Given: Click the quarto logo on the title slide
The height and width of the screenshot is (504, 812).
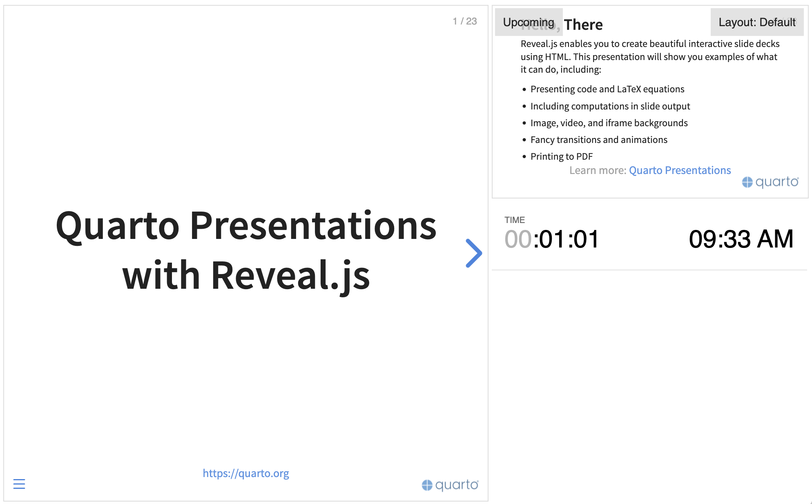Looking at the screenshot, I should click(x=449, y=485).
